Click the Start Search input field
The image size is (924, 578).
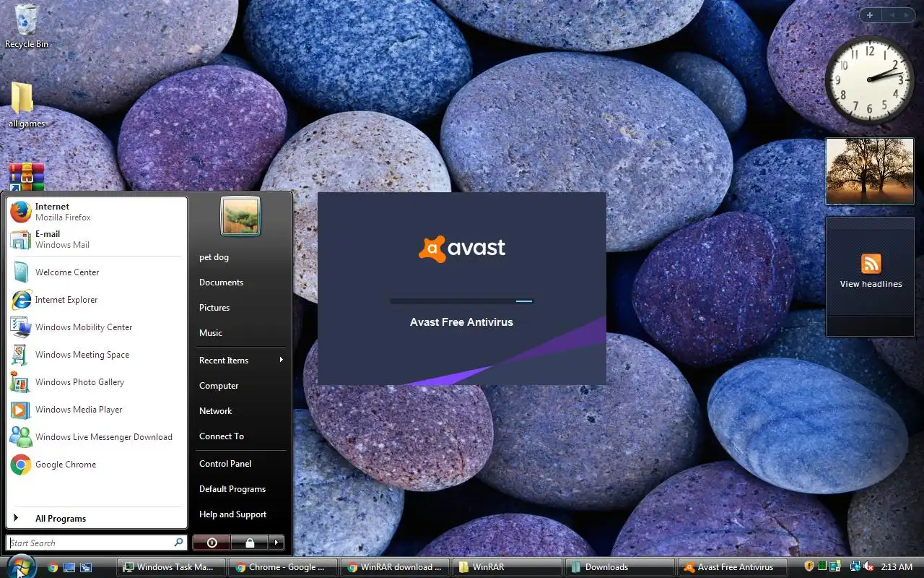click(97, 543)
